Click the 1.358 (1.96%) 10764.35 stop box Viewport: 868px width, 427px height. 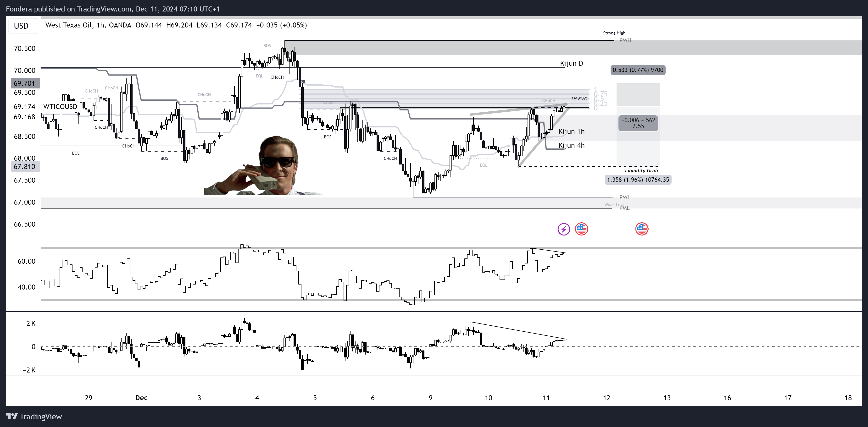click(x=638, y=180)
